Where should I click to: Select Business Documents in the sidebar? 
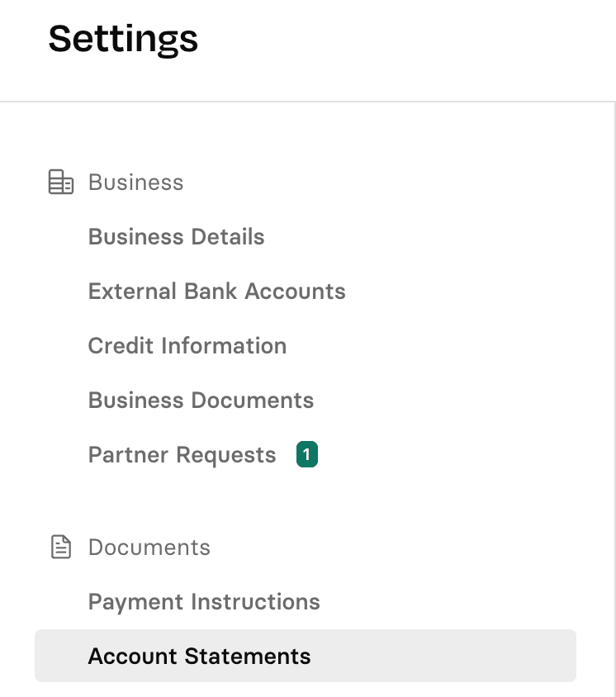[x=201, y=401]
